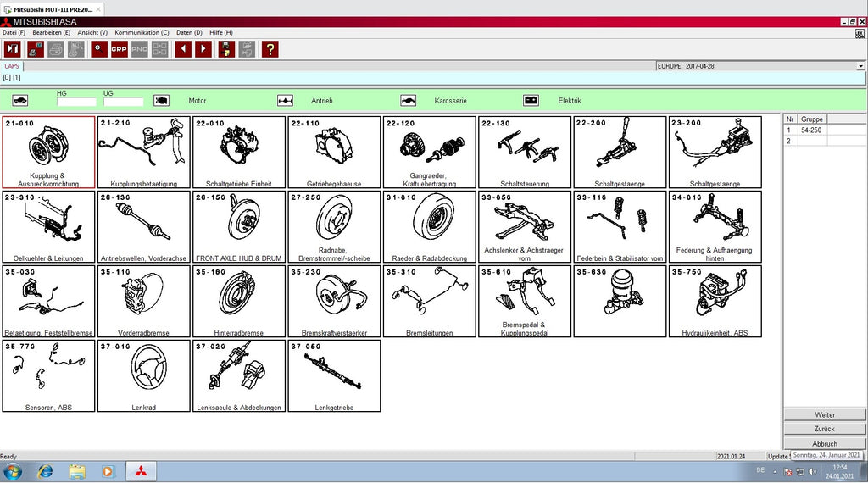Viewport: 868px width, 483px height.
Task: Switch to the CAPS tab
Action: 12,65
